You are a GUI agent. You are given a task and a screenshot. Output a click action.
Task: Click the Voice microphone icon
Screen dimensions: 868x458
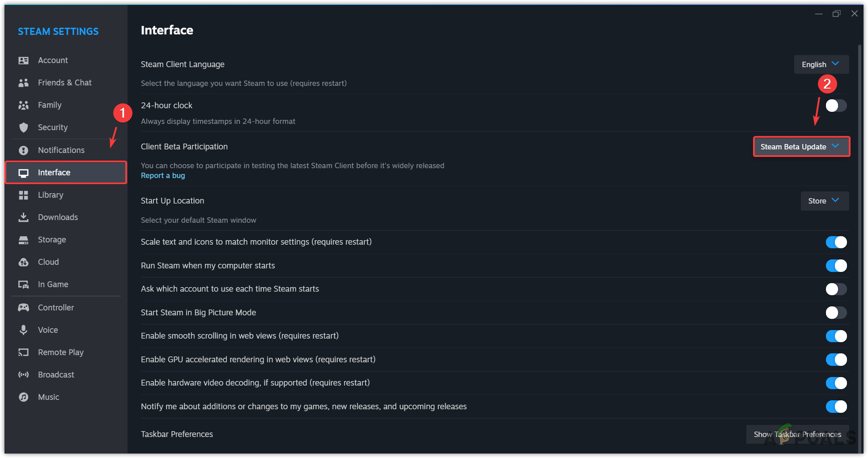point(24,330)
